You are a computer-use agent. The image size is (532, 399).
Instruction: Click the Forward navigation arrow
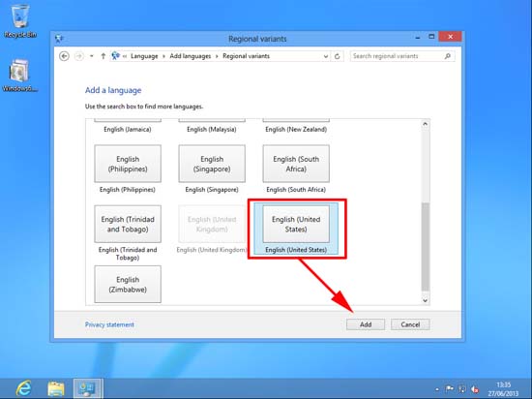pos(79,56)
